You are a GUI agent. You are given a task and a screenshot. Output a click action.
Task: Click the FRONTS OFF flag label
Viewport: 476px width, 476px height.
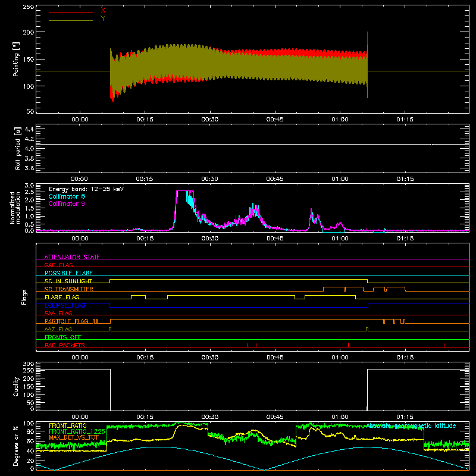63,337
